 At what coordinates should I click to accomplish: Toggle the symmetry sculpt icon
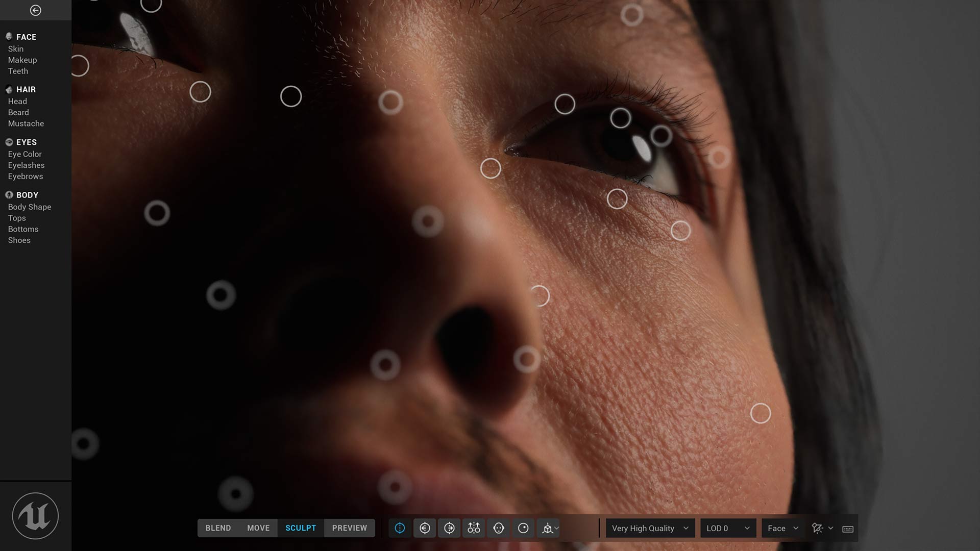[400, 528]
